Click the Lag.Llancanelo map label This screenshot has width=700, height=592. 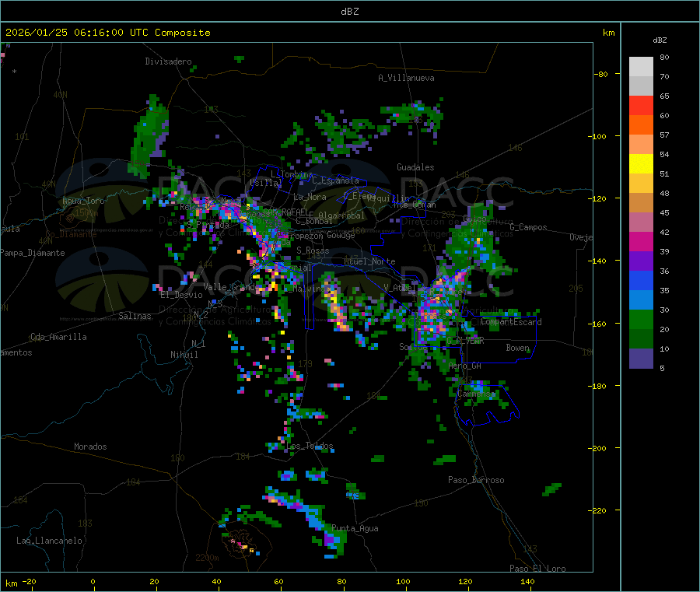(x=49, y=541)
